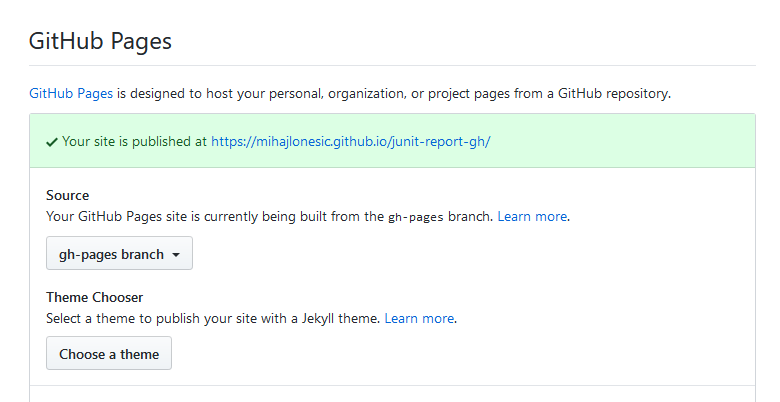Click the green checkmark published icon

click(x=52, y=143)
